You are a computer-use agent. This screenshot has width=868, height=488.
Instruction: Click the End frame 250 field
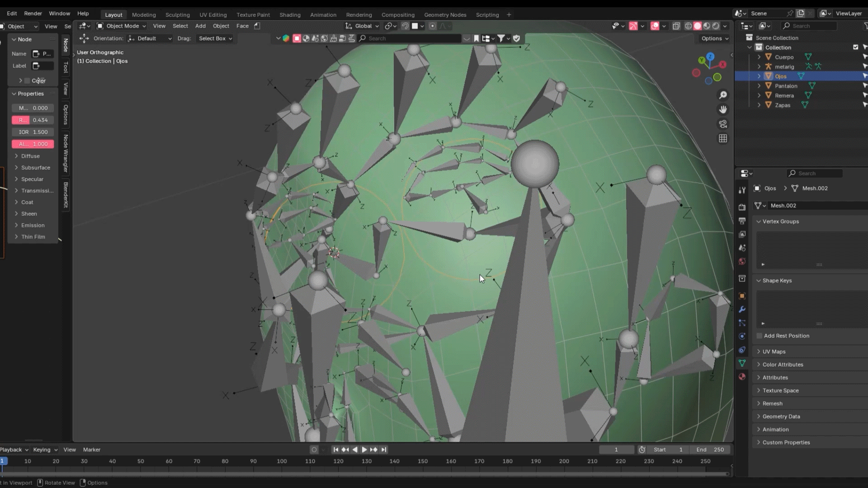[710, 450]
